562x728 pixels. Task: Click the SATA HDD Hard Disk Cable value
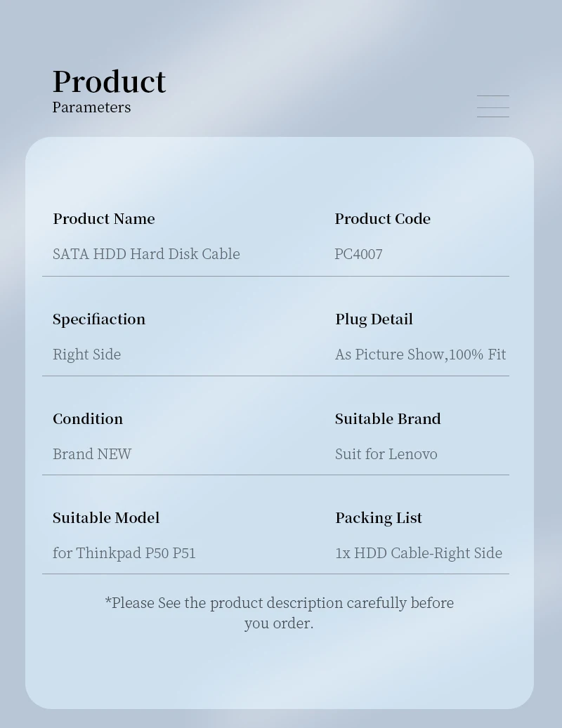click(x=146, y=253)
